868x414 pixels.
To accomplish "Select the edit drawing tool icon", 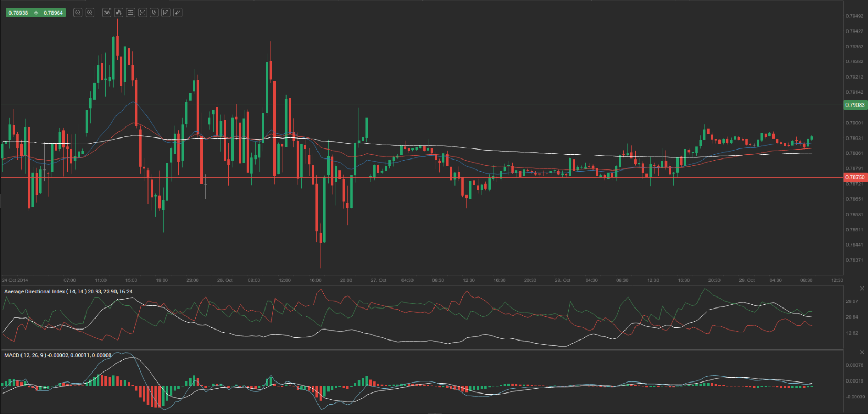I will point(166,13).
